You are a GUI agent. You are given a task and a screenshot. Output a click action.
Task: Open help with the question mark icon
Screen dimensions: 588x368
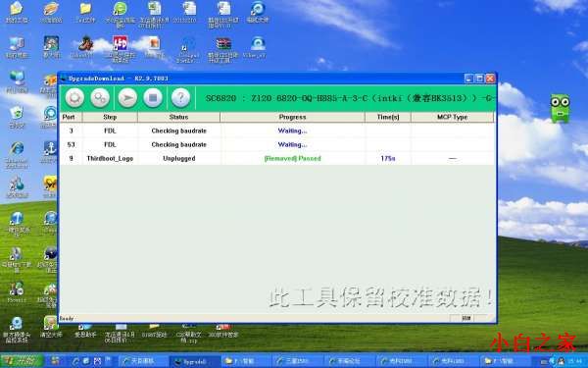(180, 98)
